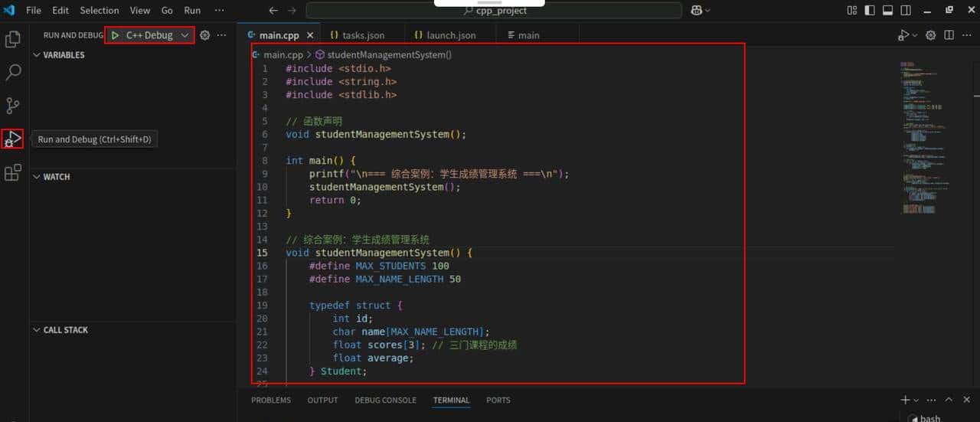Toggle the secondary side bar visibility
980x422 pixels.
(906, 11)
